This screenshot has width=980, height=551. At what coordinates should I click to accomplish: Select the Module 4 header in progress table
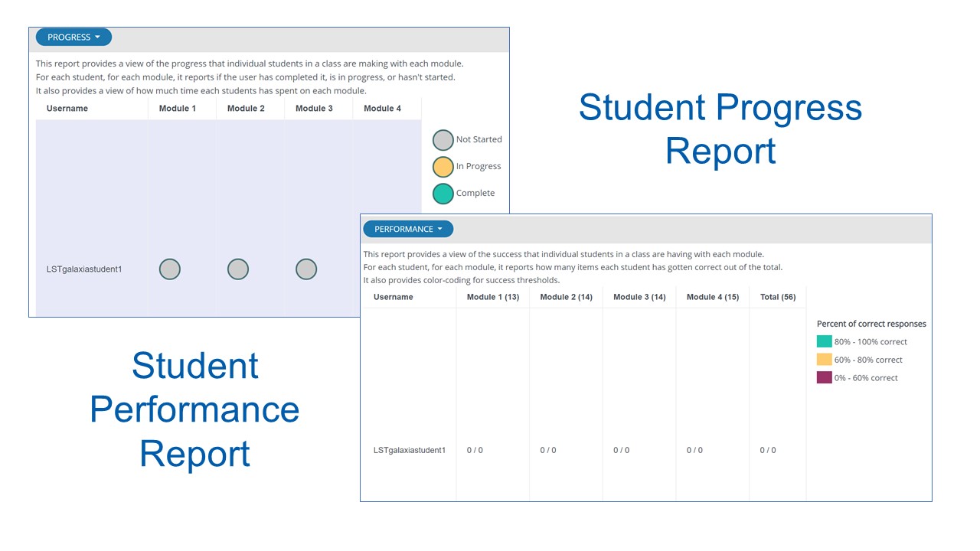(x=382, y=109)
